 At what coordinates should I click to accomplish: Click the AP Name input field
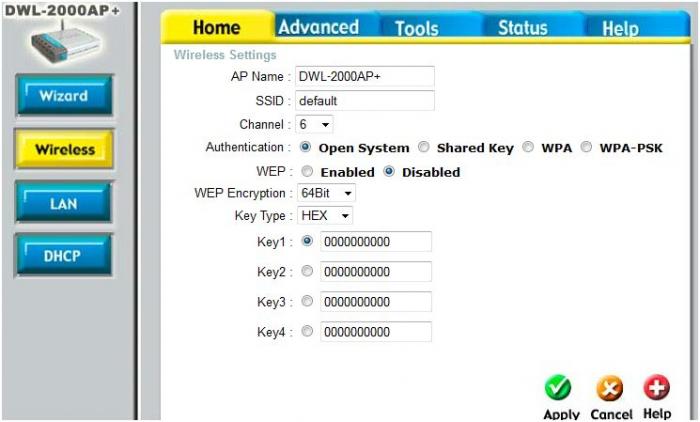click(x=365, y=76)
